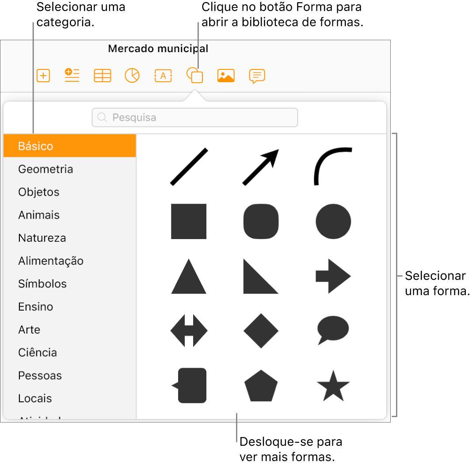This screenshot has width=476, height=468.
Task: Open the Table toolbar icon
Action: pos(103,76)
